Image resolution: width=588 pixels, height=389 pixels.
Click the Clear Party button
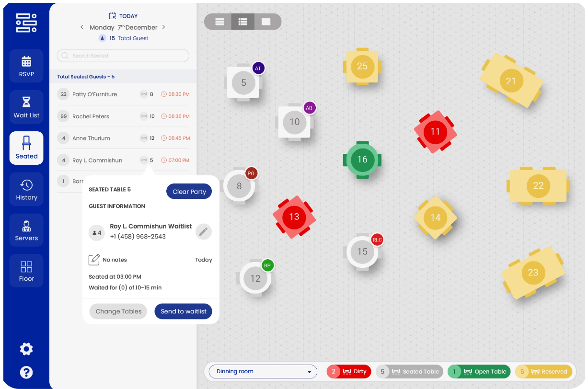coord(189,192)
